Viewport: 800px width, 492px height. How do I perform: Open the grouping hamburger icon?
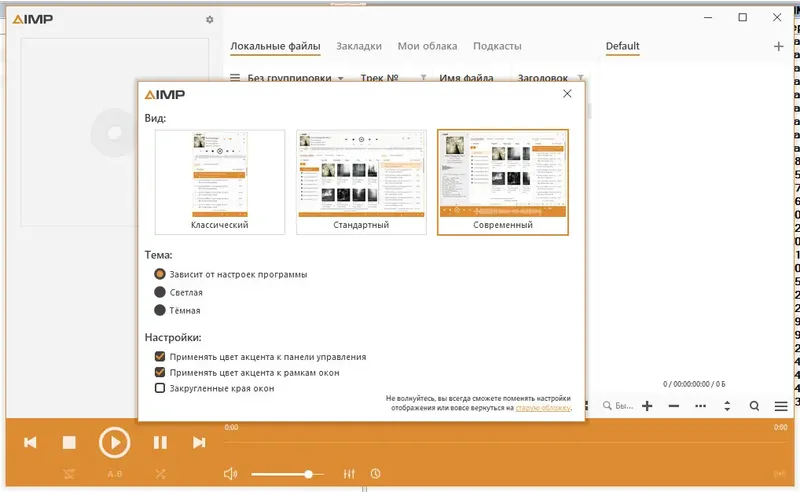tap(235, 78)
